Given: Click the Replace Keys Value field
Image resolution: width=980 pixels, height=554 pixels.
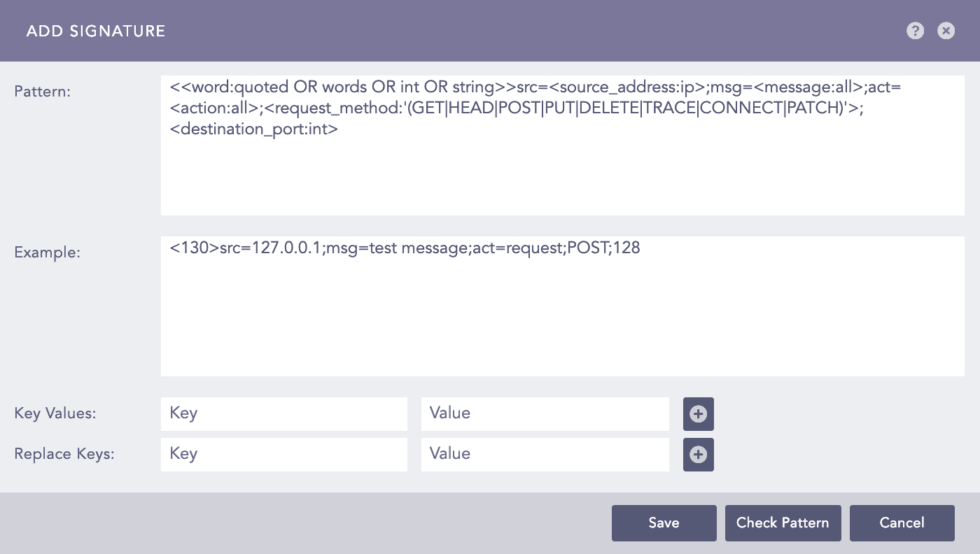Looking at the screenshot, I should 545,454.
